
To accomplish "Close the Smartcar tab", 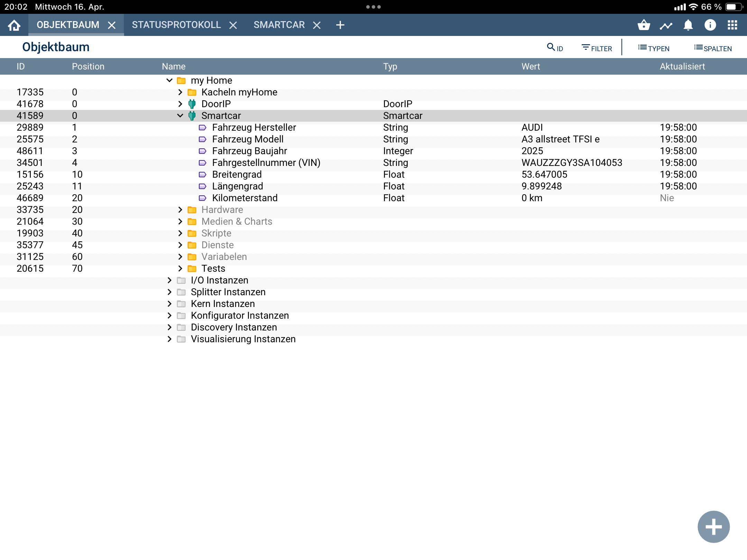I will [316, 25].
